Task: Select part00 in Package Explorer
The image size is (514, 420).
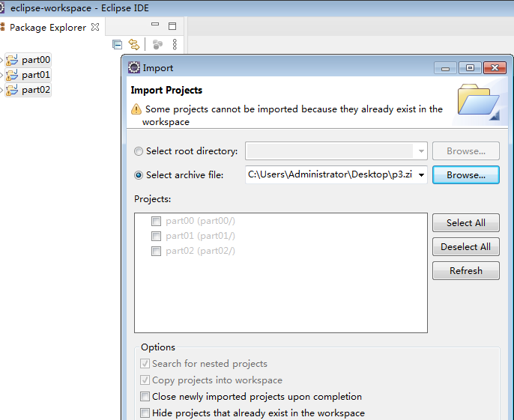Action: tap(36, 60)
